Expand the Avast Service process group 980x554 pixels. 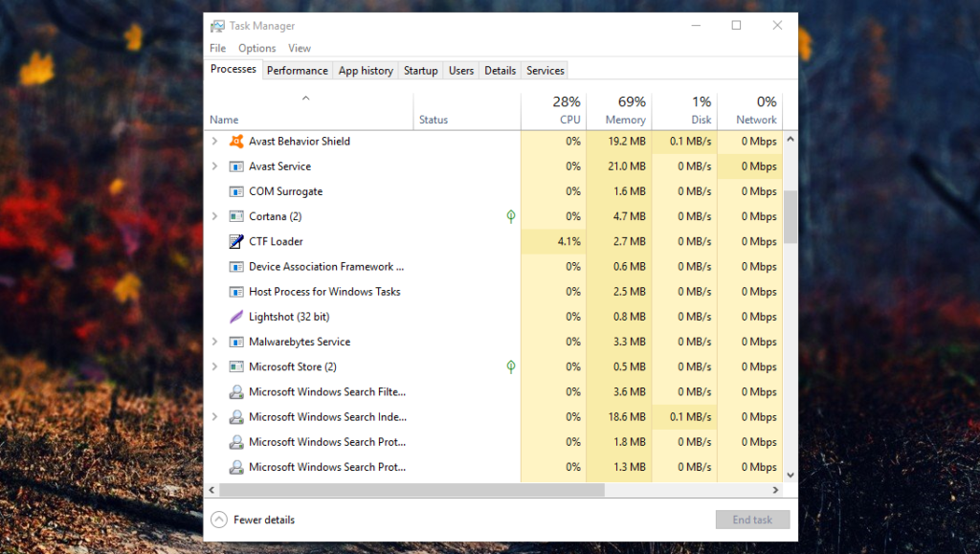(214, 166)
